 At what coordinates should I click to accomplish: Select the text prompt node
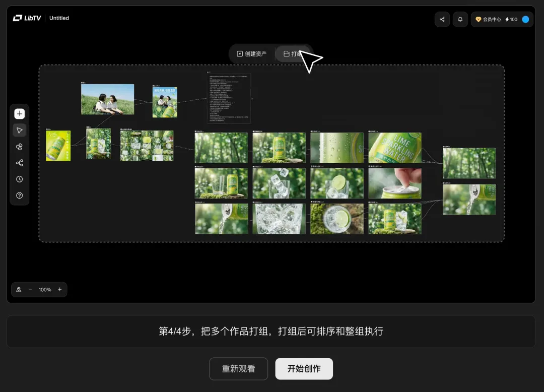[x=229, y=98]
